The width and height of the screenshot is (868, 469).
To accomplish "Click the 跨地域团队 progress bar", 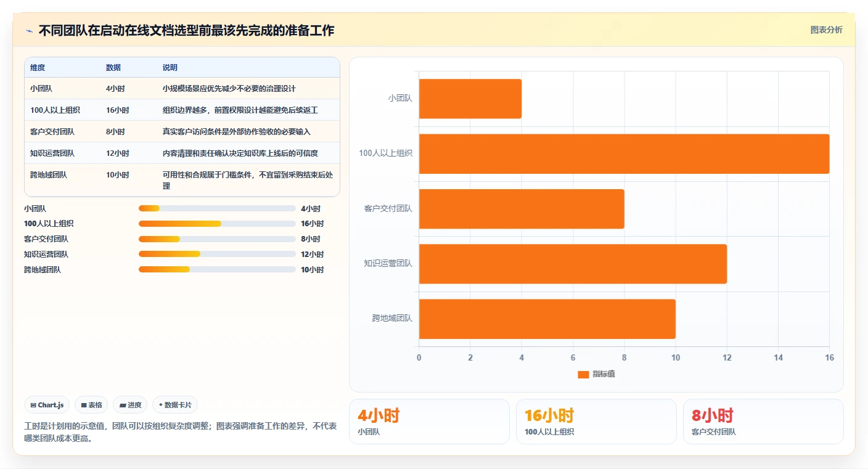I will click(x=217, y=269).
